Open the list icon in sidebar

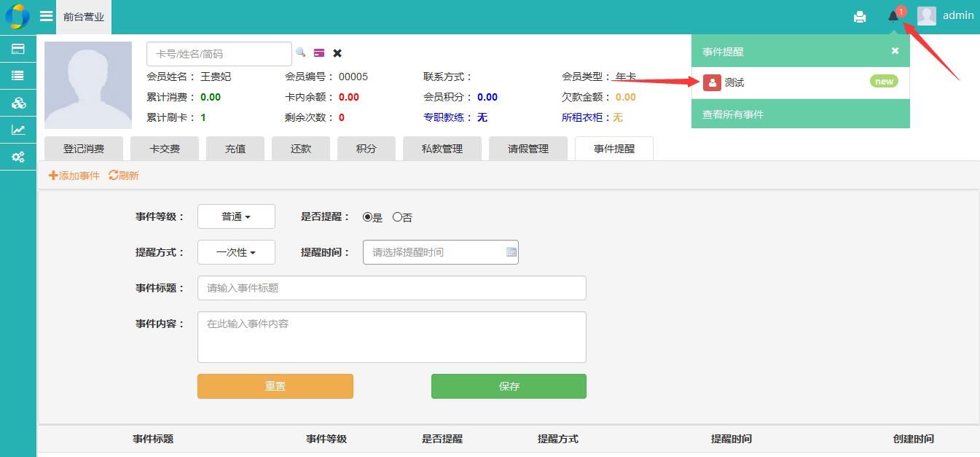[x=18, y=75]
